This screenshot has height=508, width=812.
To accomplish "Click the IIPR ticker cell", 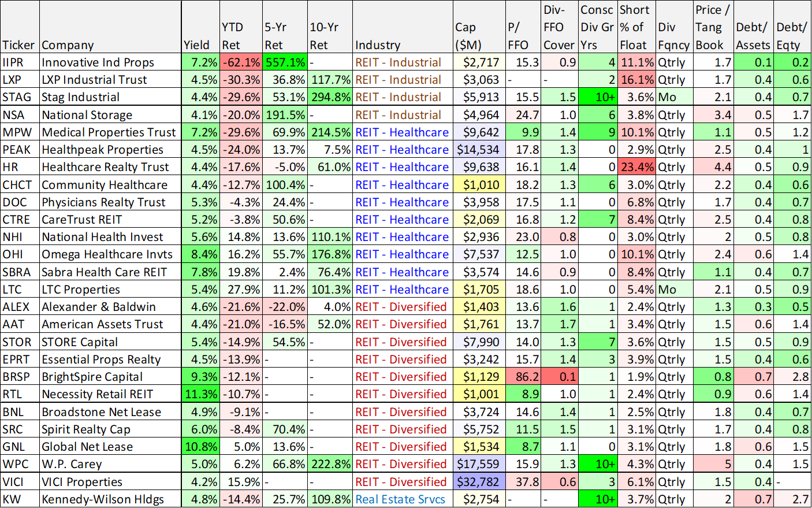I will click(x=20, y=62).
